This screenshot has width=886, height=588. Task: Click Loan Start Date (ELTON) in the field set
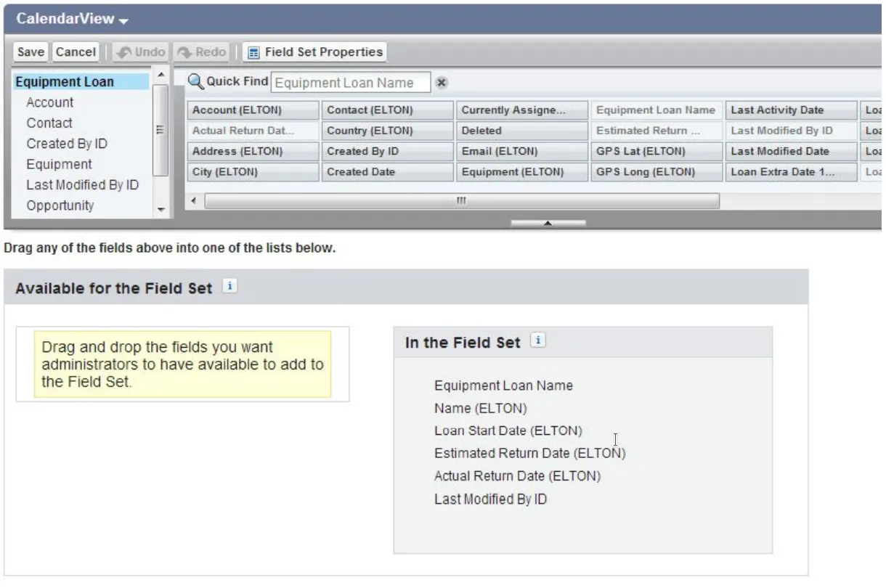[508, 430]
